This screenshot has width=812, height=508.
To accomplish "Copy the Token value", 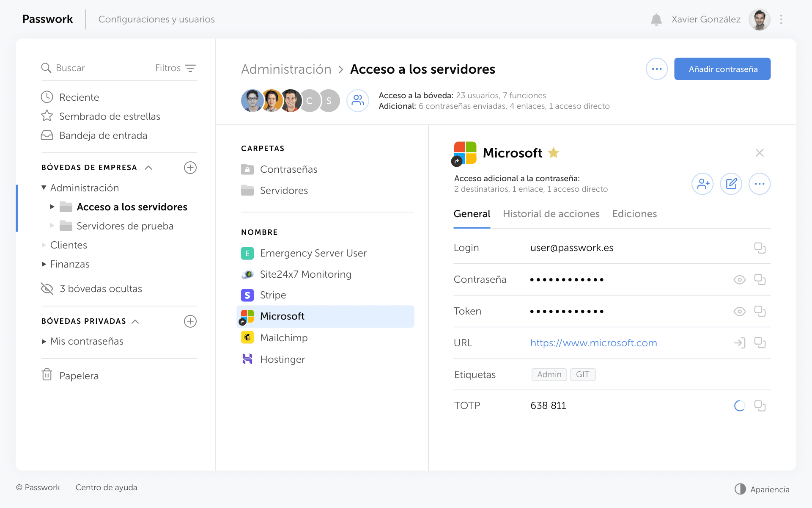I will 760,311.
